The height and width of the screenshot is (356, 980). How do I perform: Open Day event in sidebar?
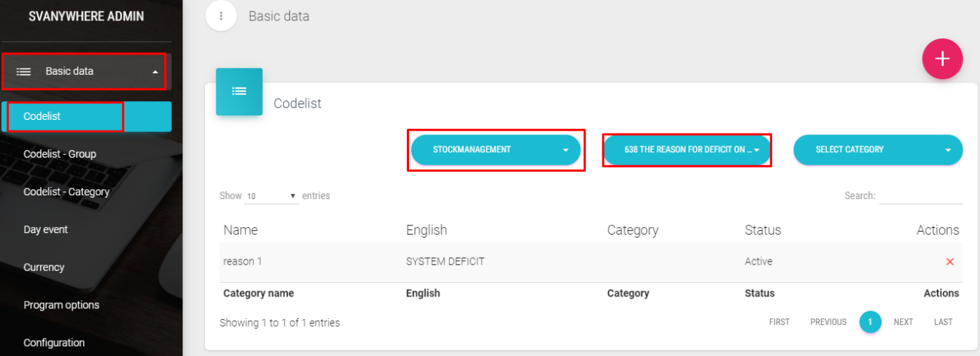coord(47,229)
